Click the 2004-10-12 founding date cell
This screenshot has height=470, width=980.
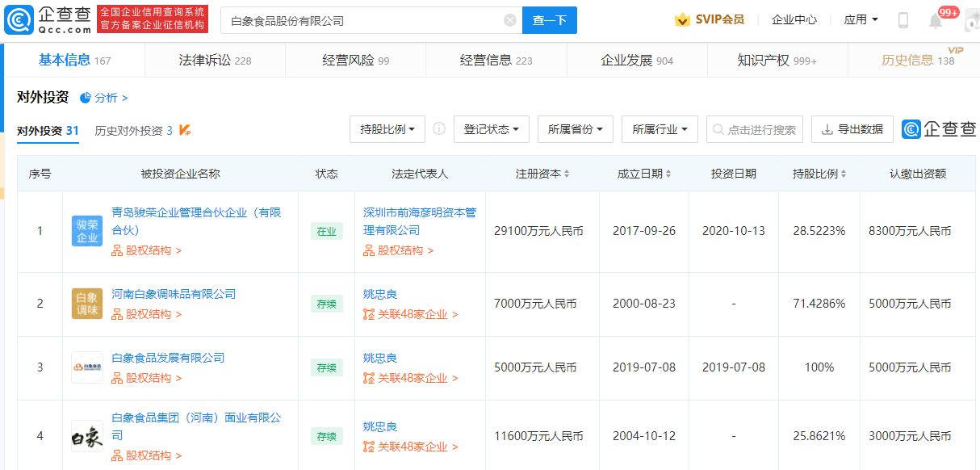[x=646, y=436]
